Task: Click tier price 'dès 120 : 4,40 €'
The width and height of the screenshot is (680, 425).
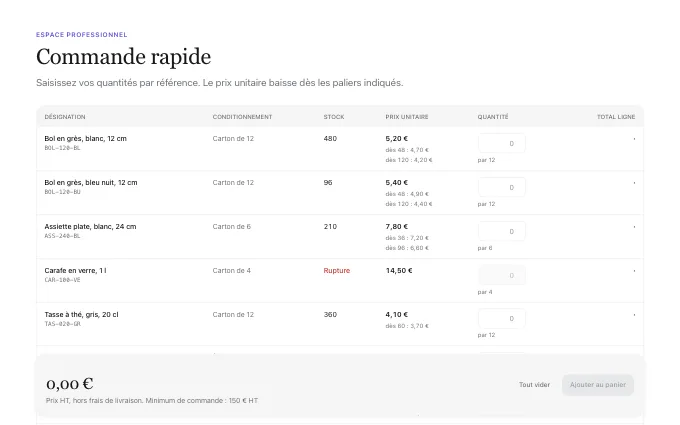Action: [x=409, y=204]
